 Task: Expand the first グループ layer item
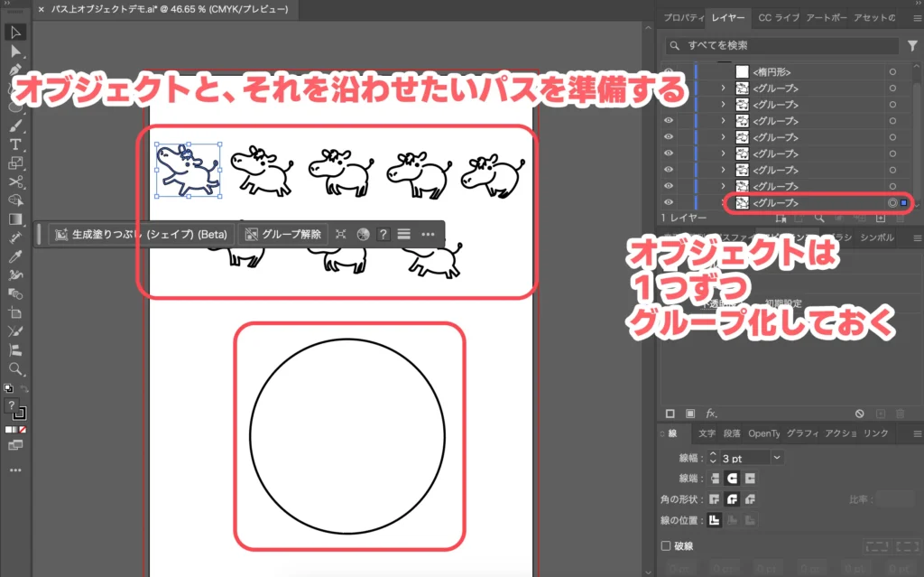click(x=723, y=88)
